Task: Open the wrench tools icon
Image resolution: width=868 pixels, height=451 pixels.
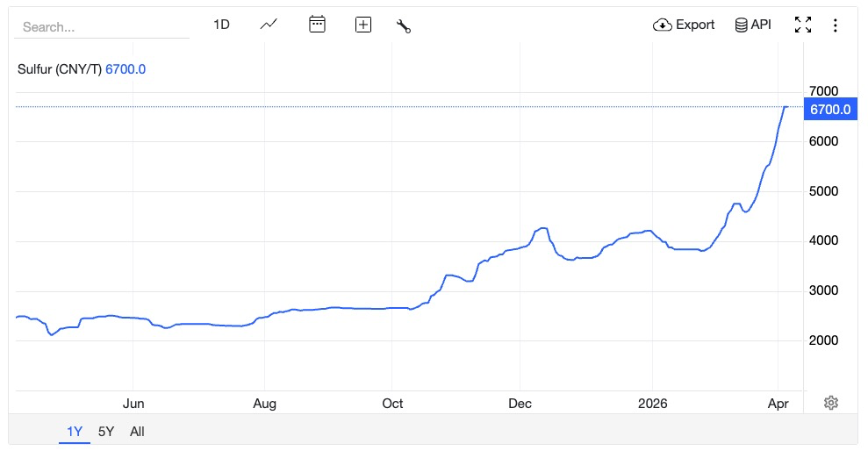Action: [x=404, y=25]
